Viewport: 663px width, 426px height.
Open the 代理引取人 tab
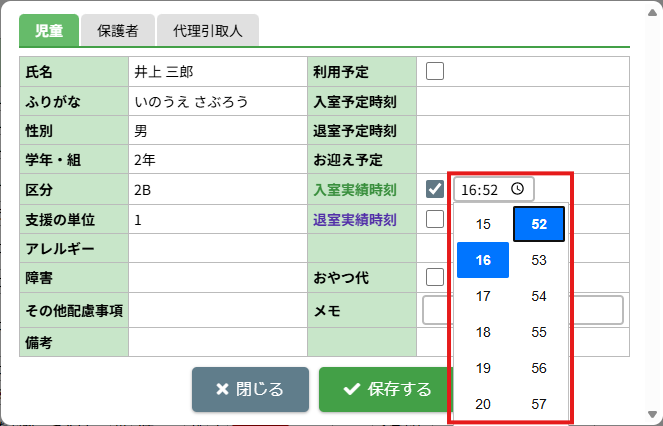point(209,30)
